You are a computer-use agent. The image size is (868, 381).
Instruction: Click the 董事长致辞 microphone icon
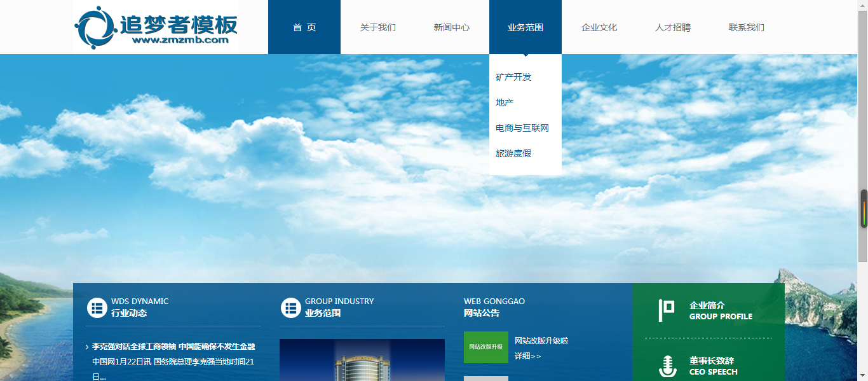667,366
